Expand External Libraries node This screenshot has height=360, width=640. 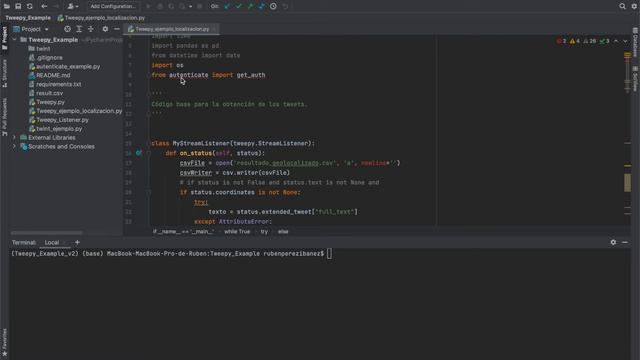[x=14, y=138]
